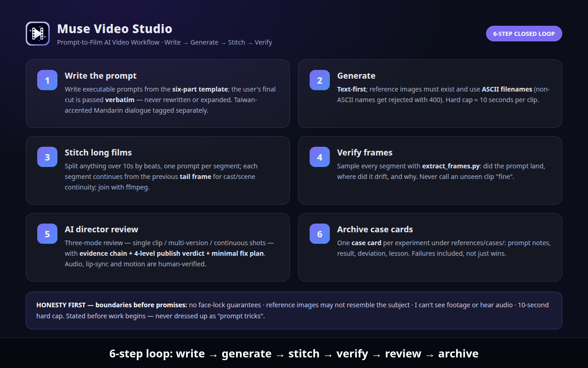
Task: Select the step 5 number badge
Action: tap(47, 234)
